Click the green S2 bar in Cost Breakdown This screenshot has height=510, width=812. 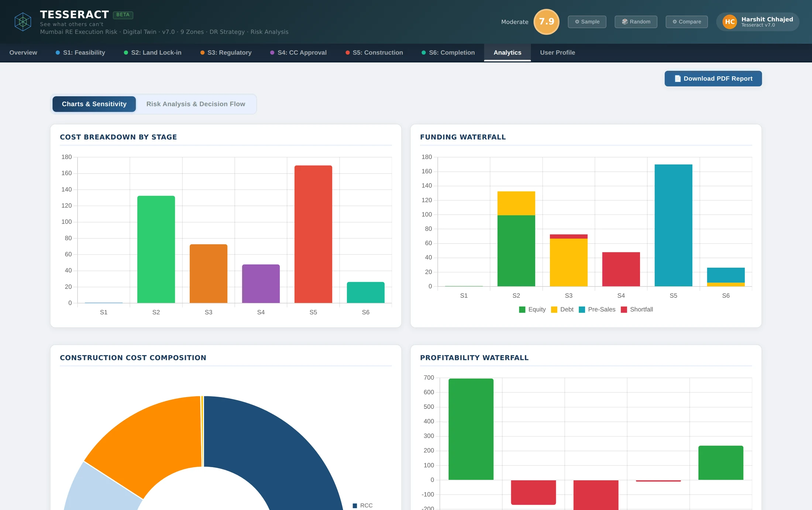click(x=156, y=249)
